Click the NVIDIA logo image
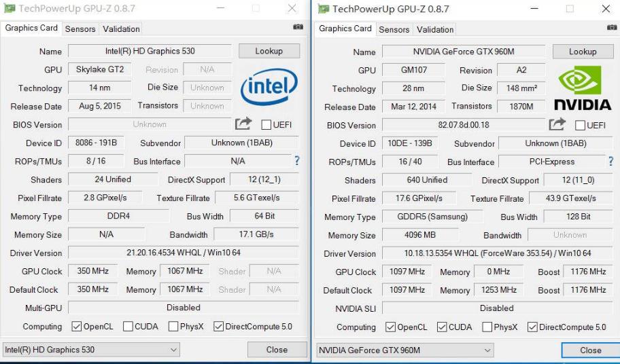 pos(583,88)
